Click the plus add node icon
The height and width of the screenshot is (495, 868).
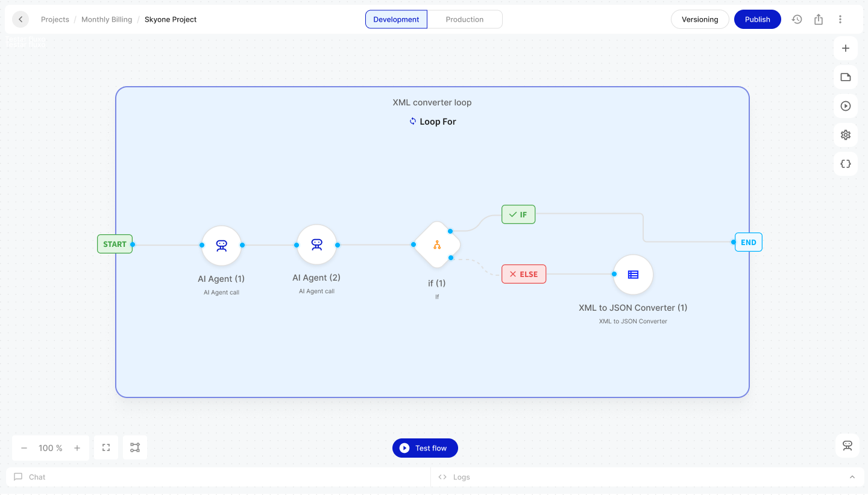tap(846, 48)
